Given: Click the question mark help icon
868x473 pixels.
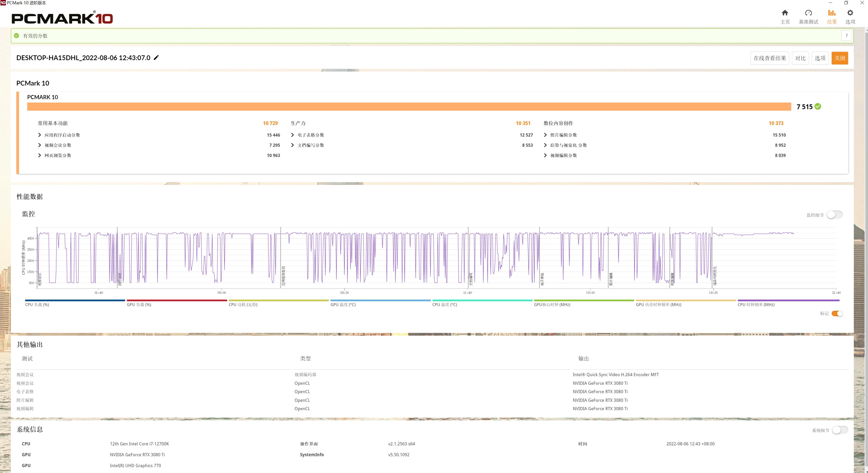Looking at the screenshot, I should click(x=846, y=36).
